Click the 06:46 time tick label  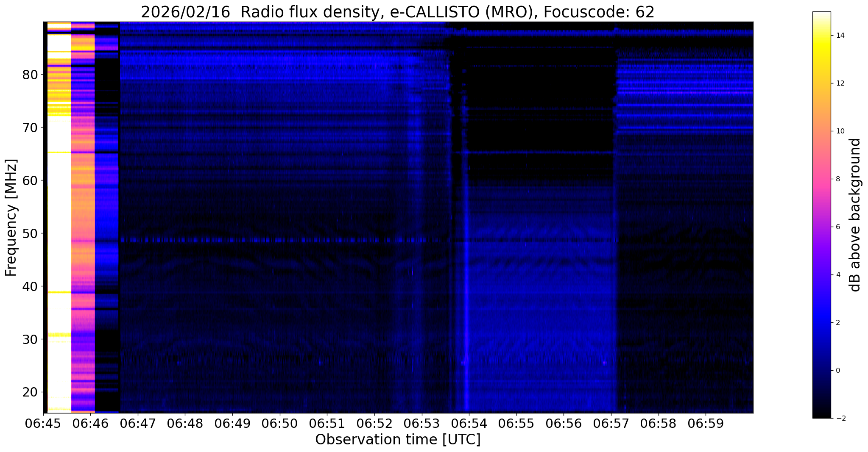pos(90,423)
